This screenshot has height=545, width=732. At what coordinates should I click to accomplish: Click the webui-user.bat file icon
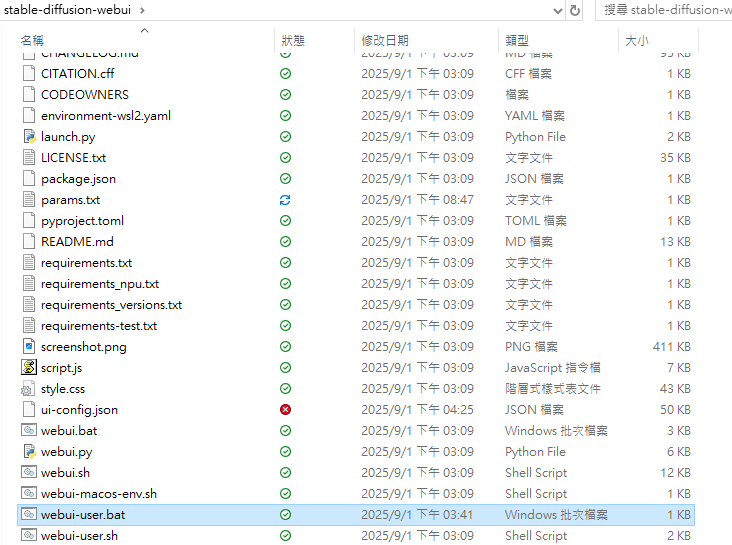[29, 515]
